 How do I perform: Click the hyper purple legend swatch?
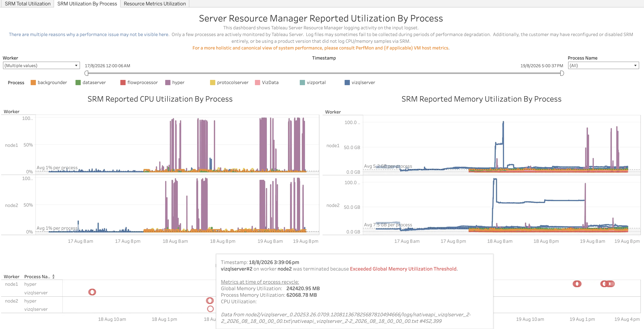coord(168,83)
